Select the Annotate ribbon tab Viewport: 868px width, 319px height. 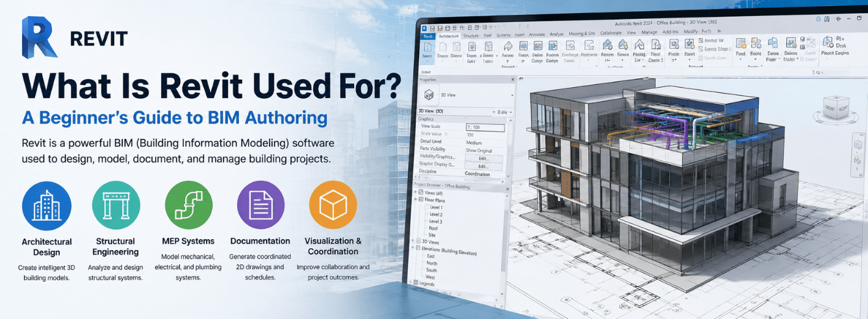point(537,34)
